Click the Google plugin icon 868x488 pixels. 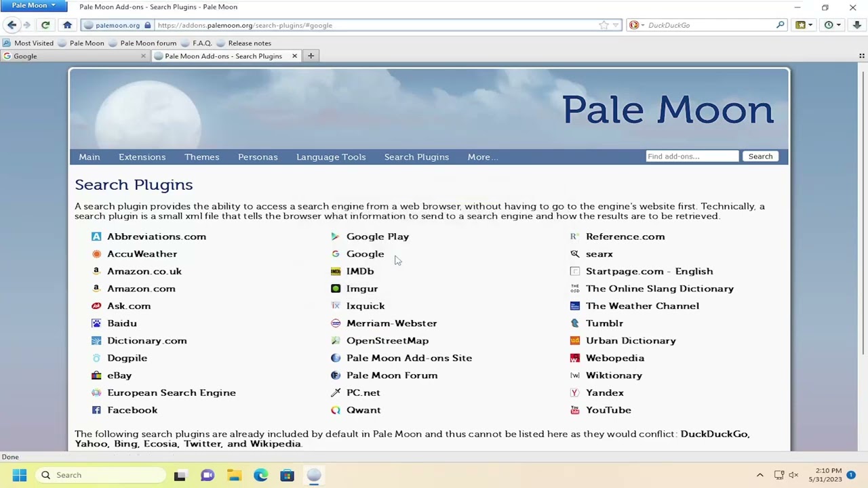coord(336,253)
